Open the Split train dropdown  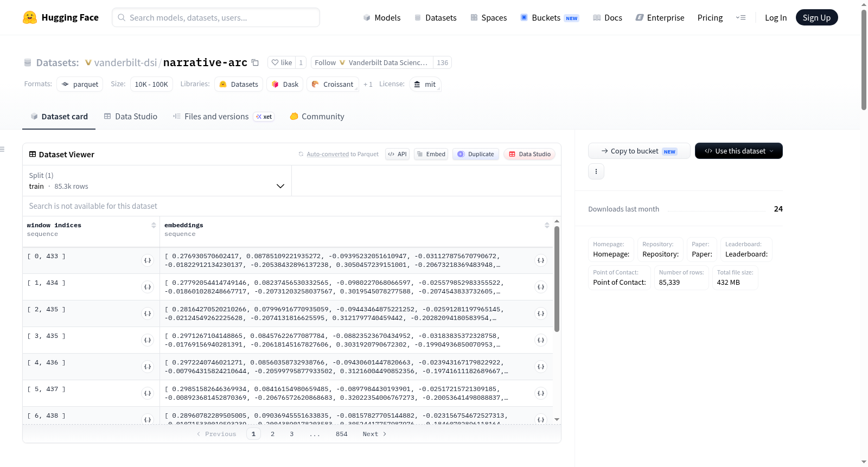coord(157,181)
